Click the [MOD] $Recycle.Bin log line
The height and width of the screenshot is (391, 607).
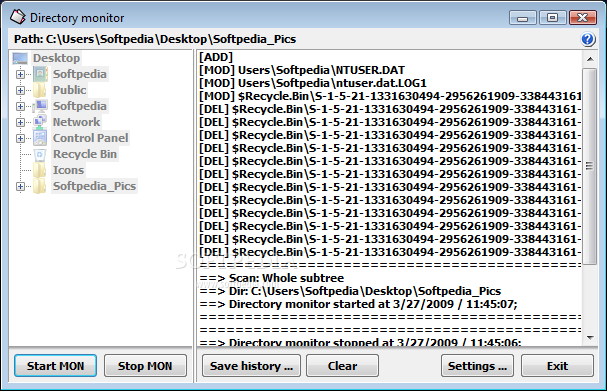coord(390,96)
